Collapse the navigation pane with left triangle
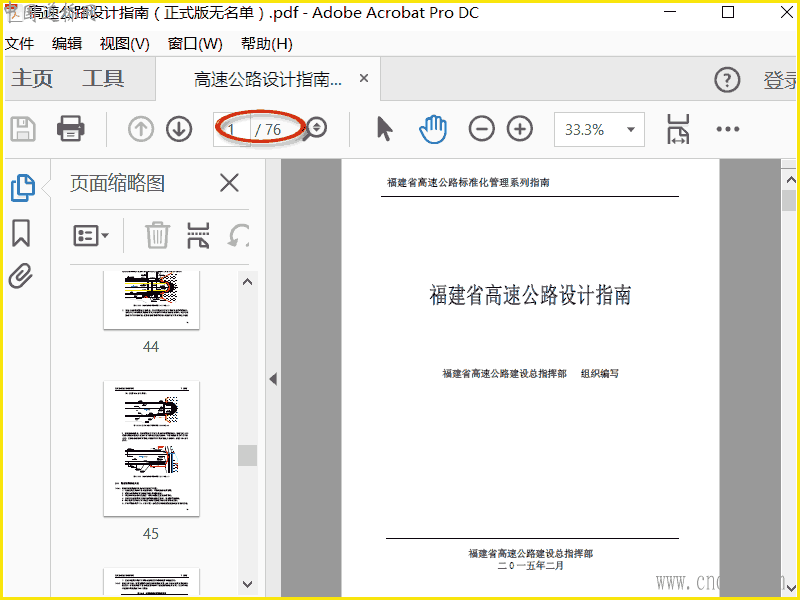Viewport: 800px width, 600px height. (273, 379)
